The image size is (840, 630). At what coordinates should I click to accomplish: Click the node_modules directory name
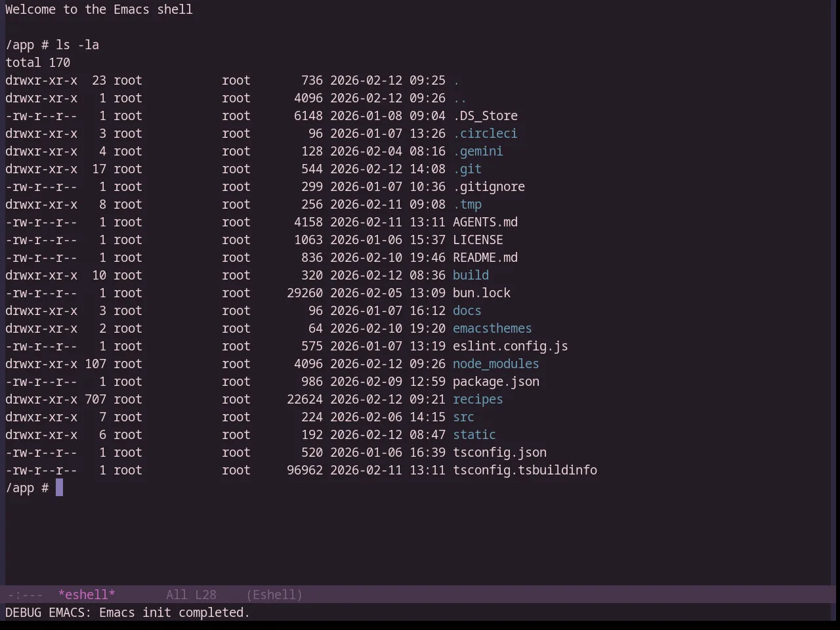click(x=496, y=364)
